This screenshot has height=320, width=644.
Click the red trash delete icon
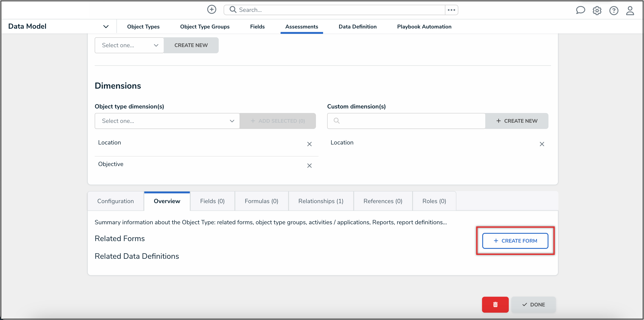[x=495, y=304]
